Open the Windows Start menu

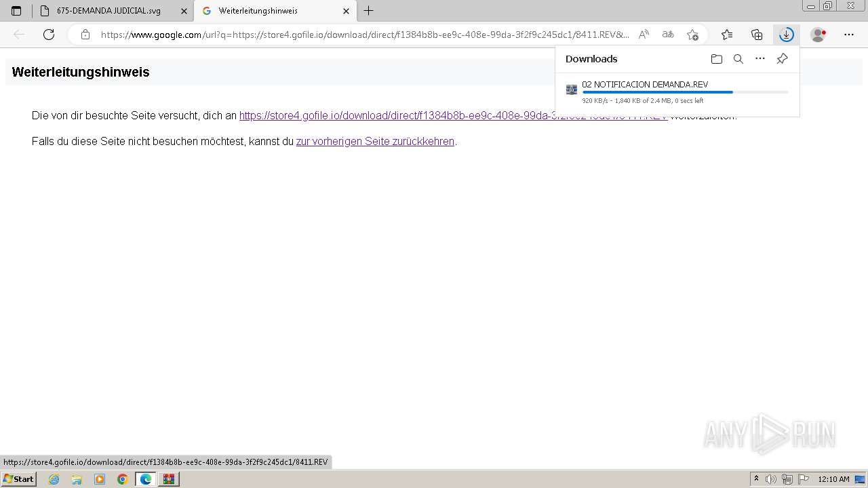click(18, 479)
